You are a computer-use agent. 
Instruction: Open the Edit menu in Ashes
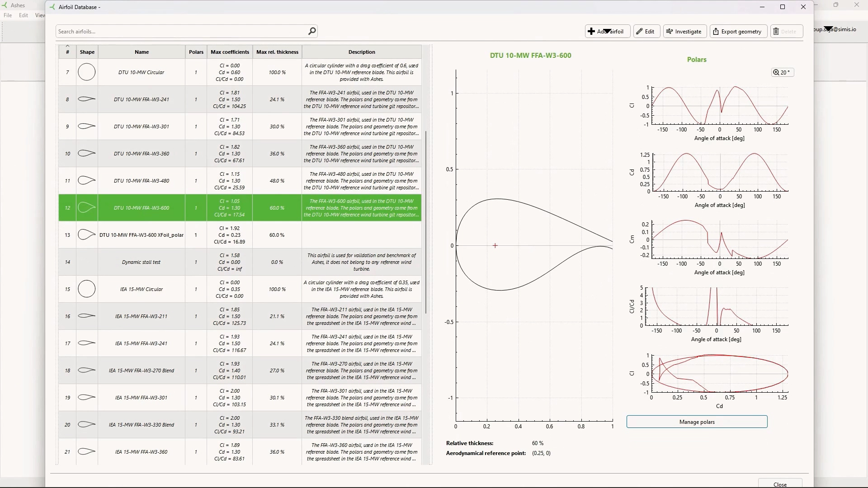tap(24, 15)
